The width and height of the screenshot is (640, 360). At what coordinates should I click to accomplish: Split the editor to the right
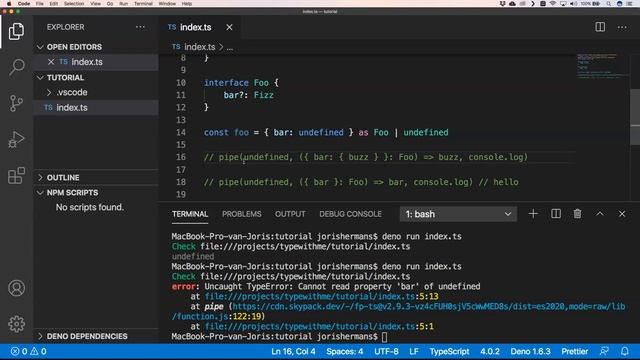click(600, 27)
